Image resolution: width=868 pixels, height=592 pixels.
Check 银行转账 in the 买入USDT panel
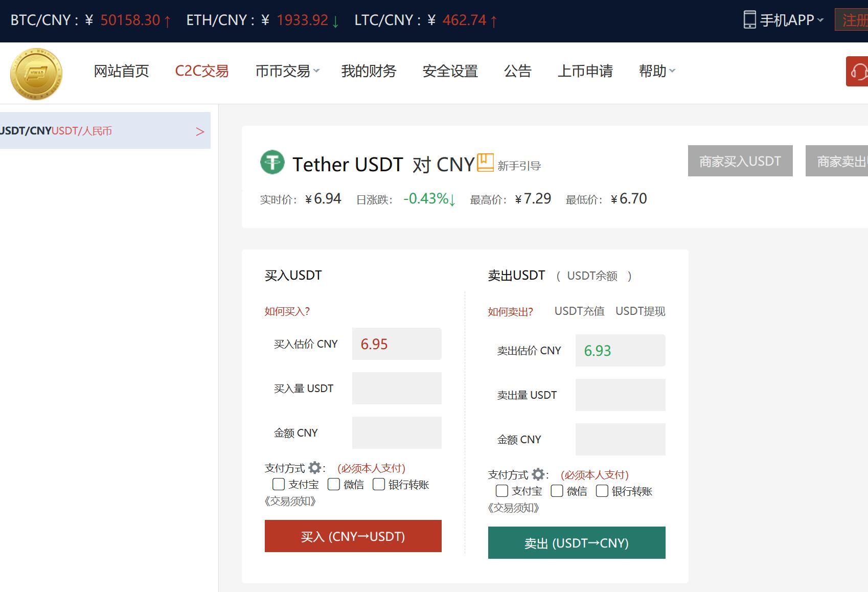point(379,484)
